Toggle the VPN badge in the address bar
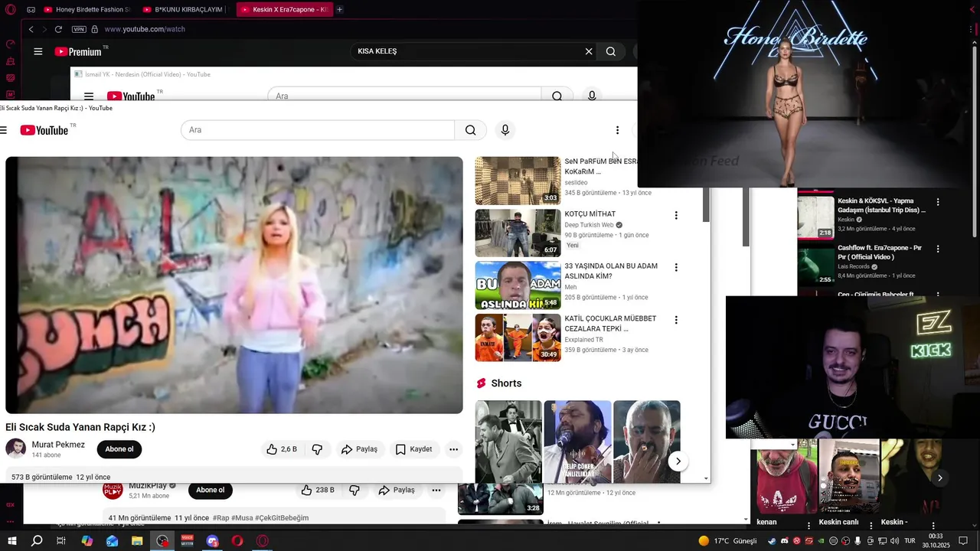 tap(79, 29)
